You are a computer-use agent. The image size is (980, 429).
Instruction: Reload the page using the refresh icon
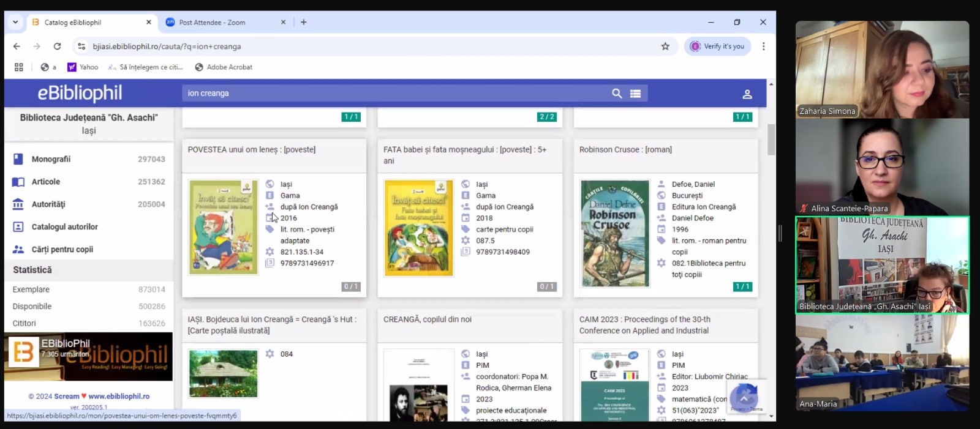[x=57, y=47]
